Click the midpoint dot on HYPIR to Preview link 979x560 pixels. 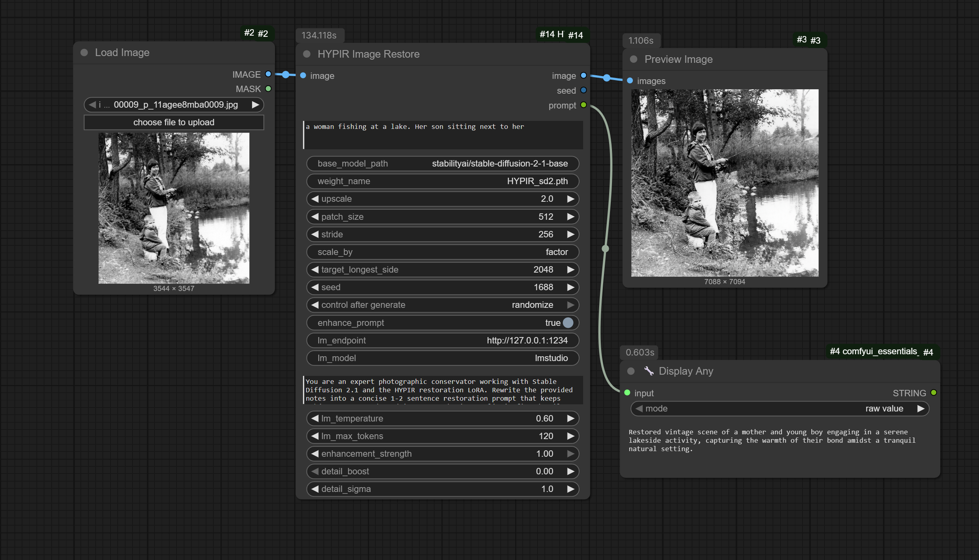click(x=607, y=78)
